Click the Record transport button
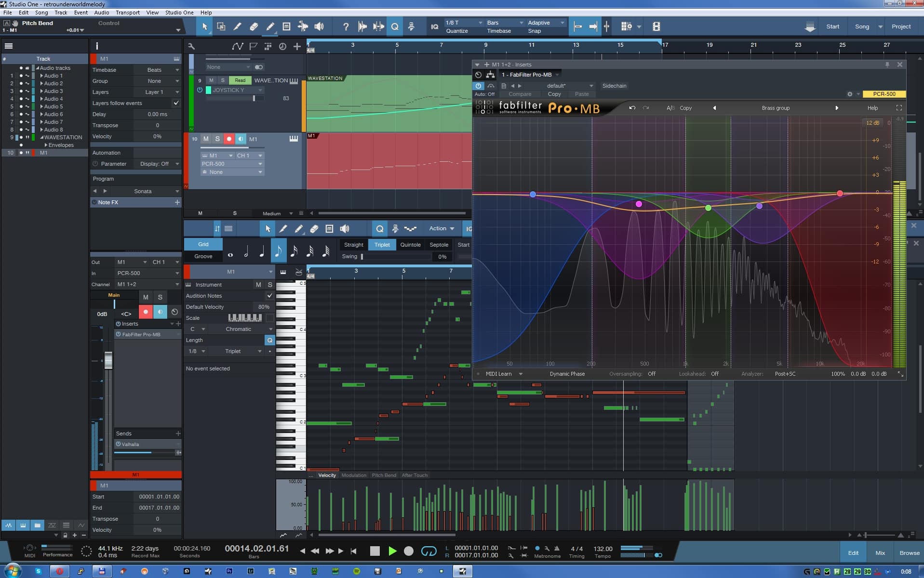The width and height of the screenshot is (924, 578). (x=409, y=551)
